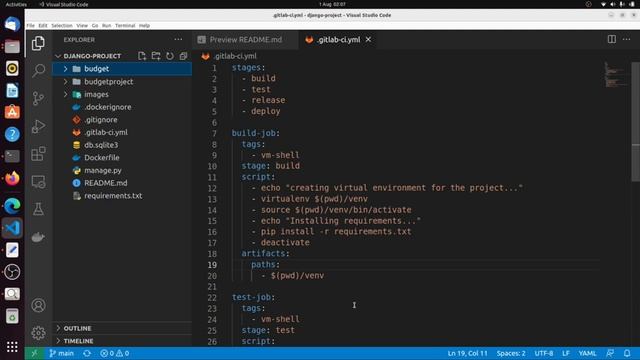Open the Selection menu
640x360 pixels.
pos(62,25)
